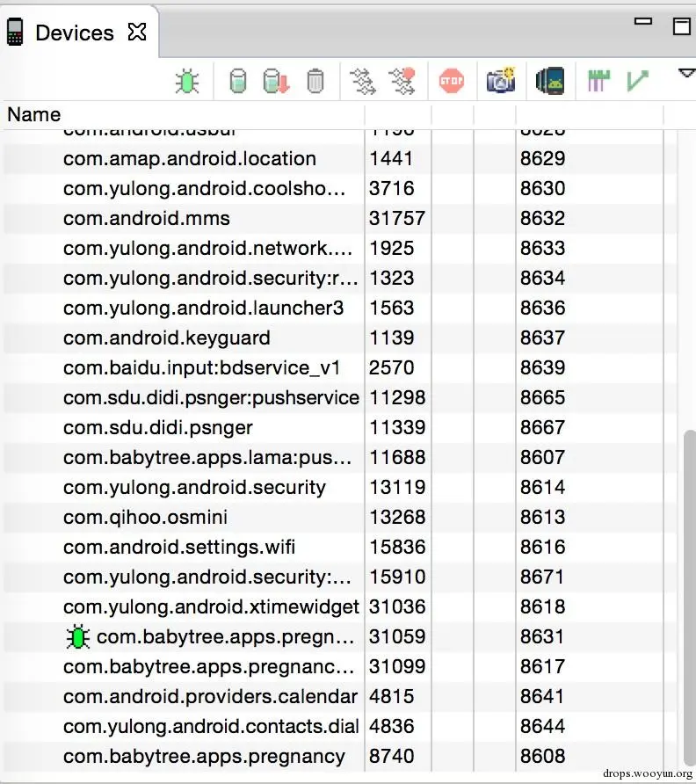Viewport: 696px width, 784px height.
Task: Select process com.android.mms
Action: point(147,219)
